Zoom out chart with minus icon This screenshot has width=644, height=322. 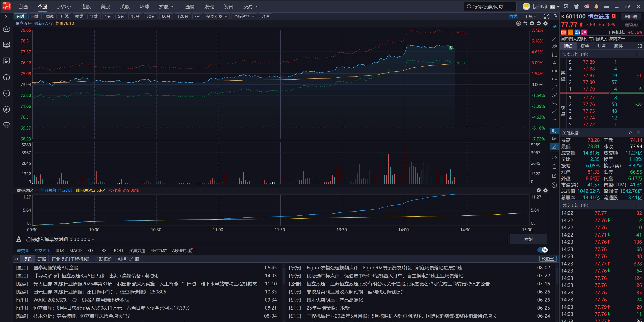pos(539,23)
